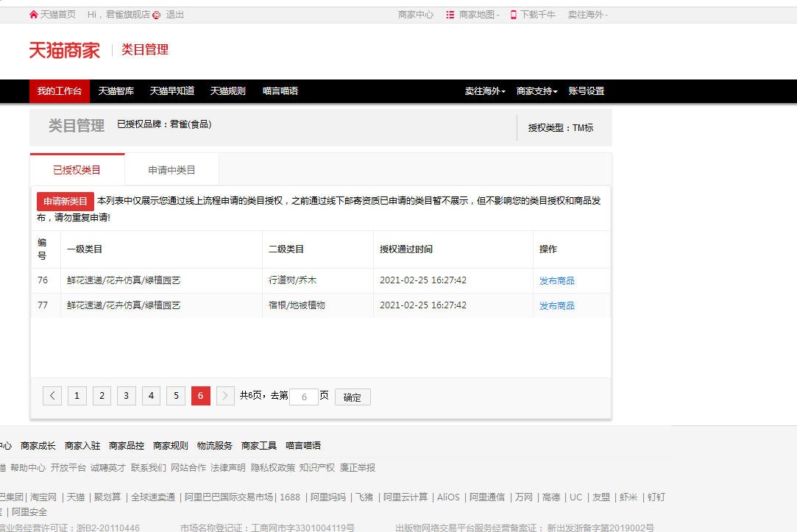Go to page 2
Image resolution: width=797 pixels, height=532 pixels.
coord(102,396)
